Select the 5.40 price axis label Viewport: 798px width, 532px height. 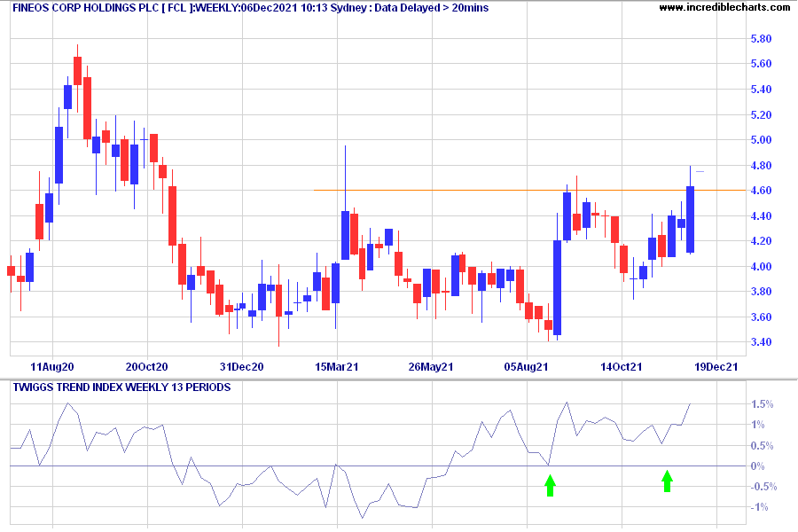(761, 89)
